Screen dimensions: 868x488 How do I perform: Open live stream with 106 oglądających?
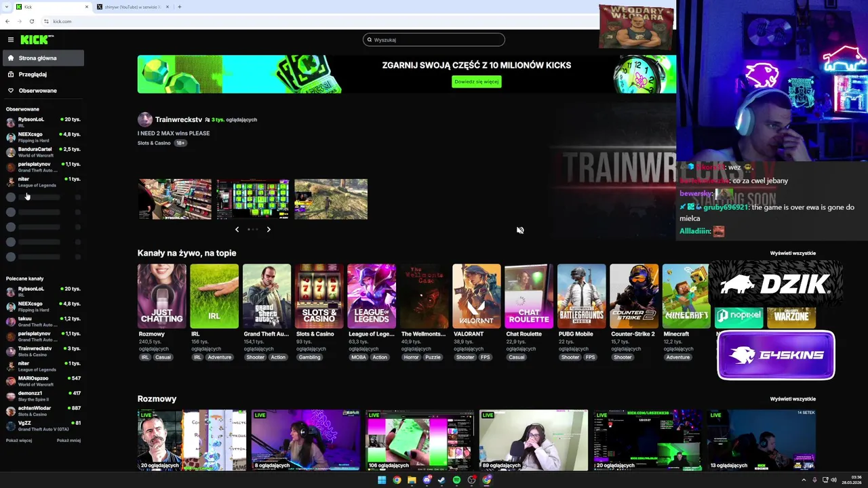click(419, 440)
